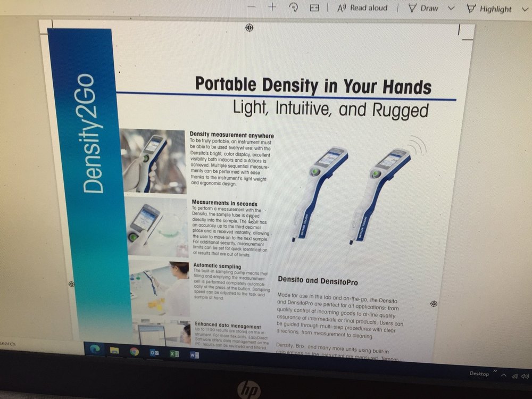Click the paragraph starting "To be truly portable"

[x=231, y=162]
